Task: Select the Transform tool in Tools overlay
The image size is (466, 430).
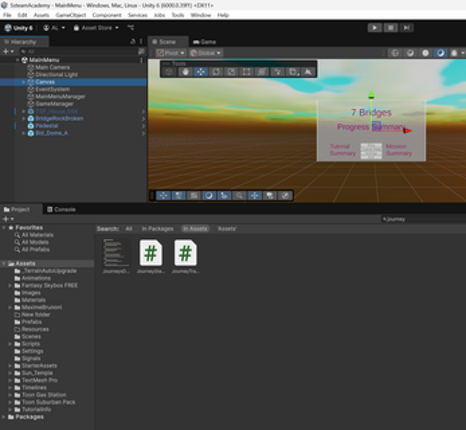Action: coord(262,72)
